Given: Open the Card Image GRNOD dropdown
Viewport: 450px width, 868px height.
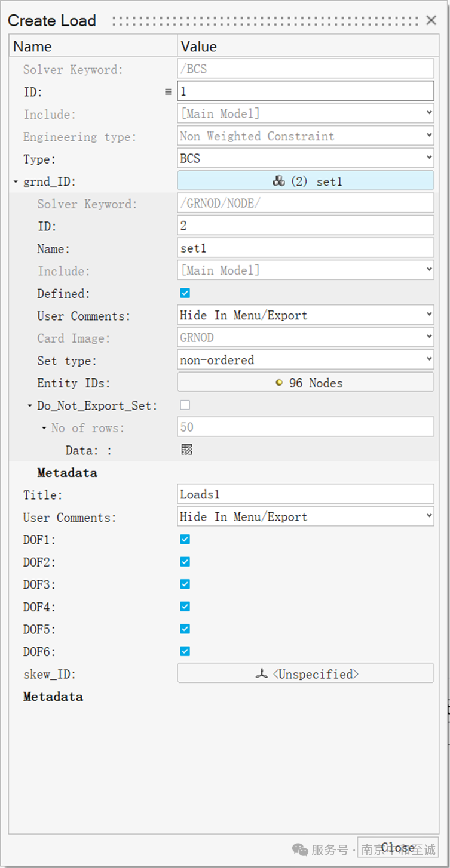Looking at the screenshot, I should point(429,337).
